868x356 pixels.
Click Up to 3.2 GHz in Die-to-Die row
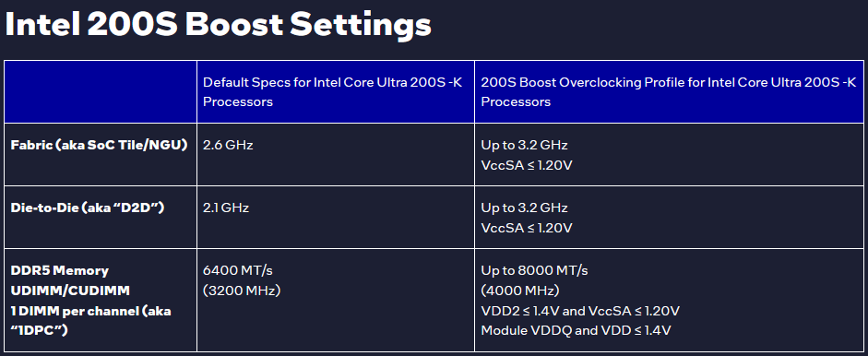(524, 208)
